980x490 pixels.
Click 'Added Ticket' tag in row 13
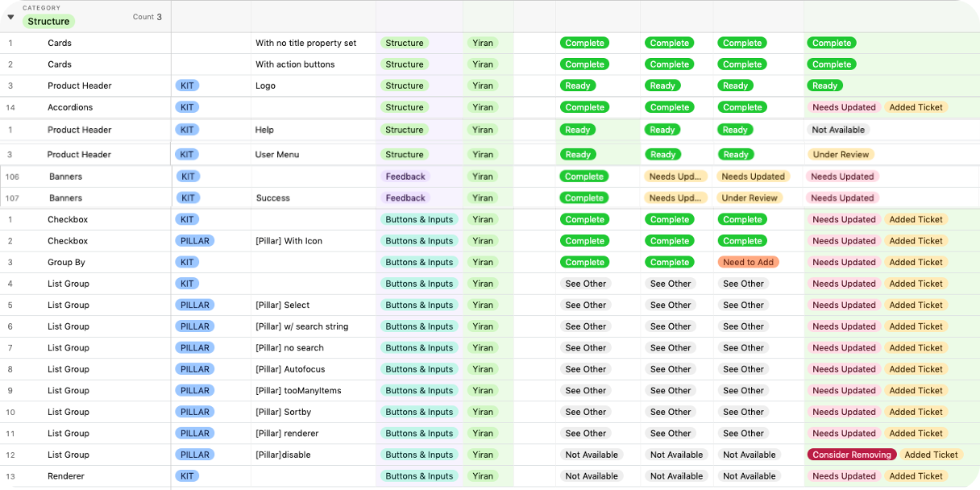tap(916, 476)
